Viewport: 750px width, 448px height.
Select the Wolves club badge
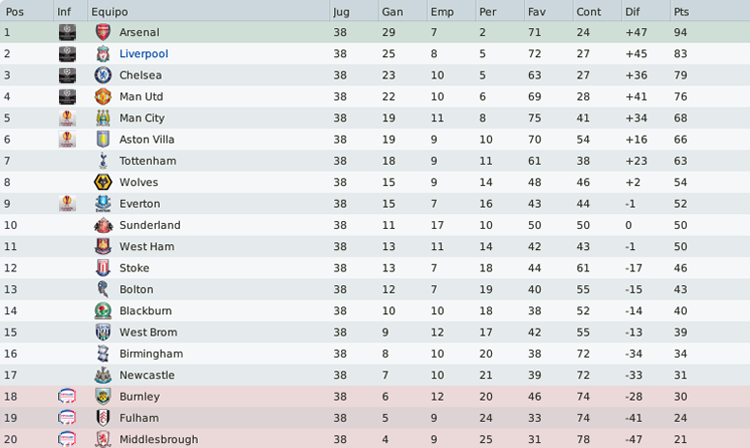(102, 182)
